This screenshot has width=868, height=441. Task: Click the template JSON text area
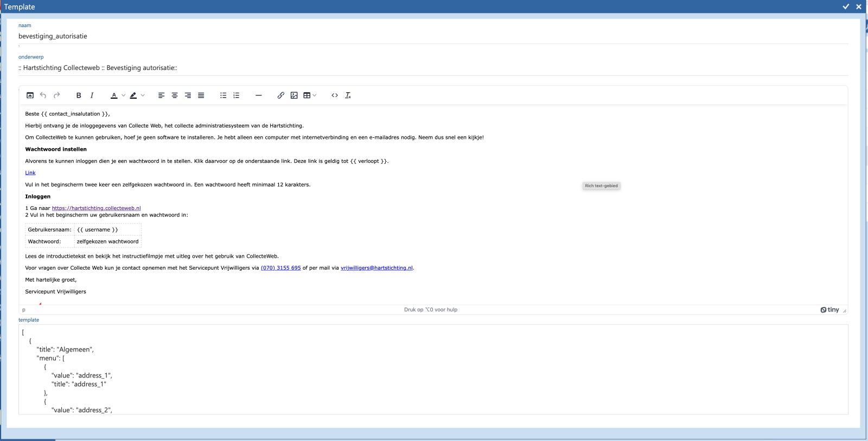point(433,369)
